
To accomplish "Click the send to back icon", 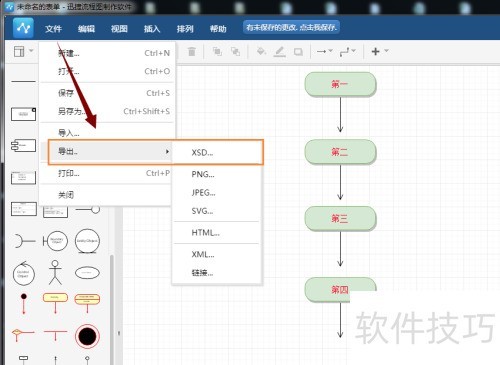I will click(235, 52).
